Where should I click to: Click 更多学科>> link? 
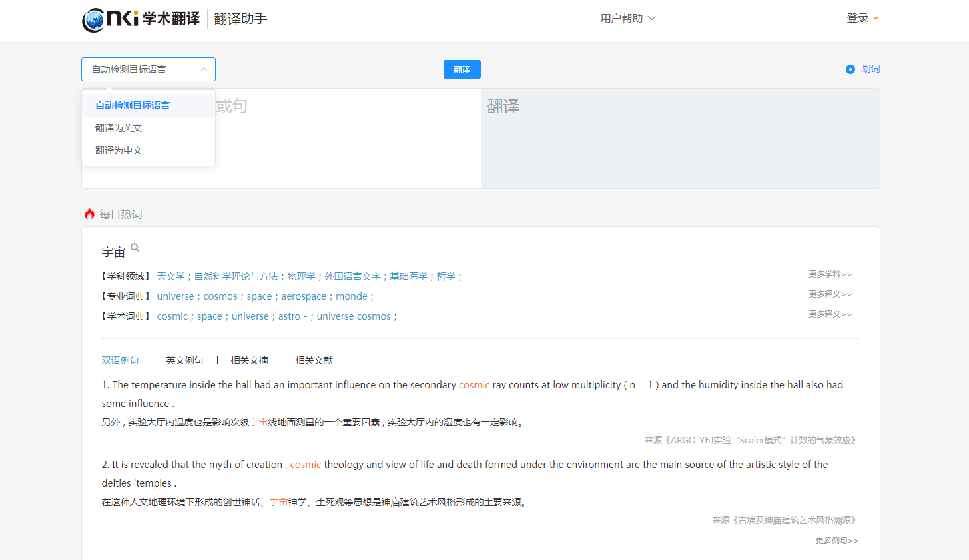[x=830, y=274]
